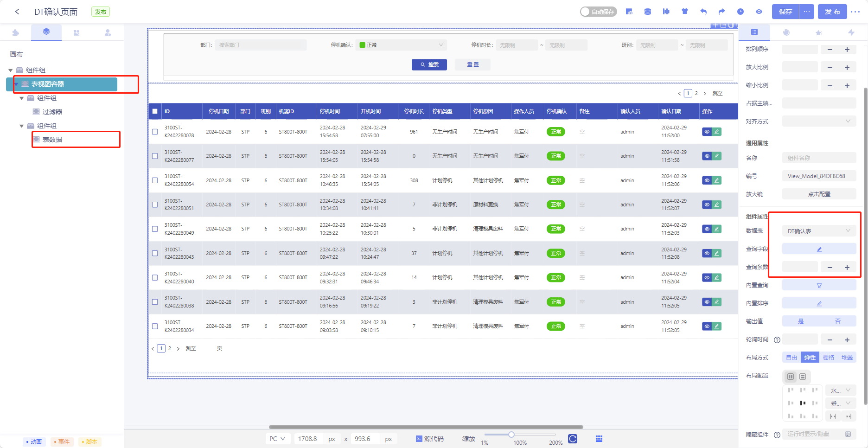Click the 搜索 button
This screenshot has width=868, height=448.
[429, 64]
